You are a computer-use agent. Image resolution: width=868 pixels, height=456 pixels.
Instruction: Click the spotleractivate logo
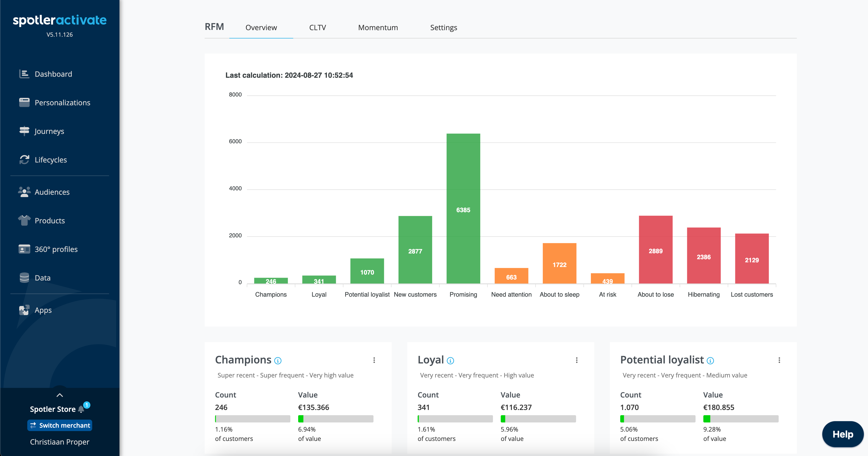[x=60, y=20]
